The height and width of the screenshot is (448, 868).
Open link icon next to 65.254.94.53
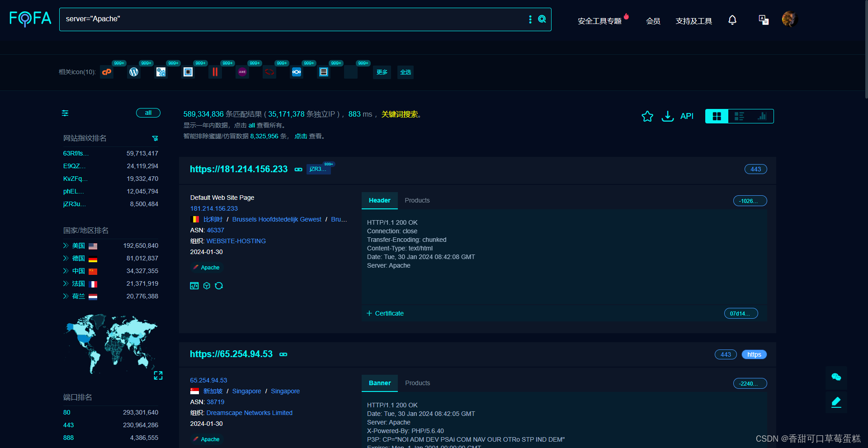click(283, 354)
